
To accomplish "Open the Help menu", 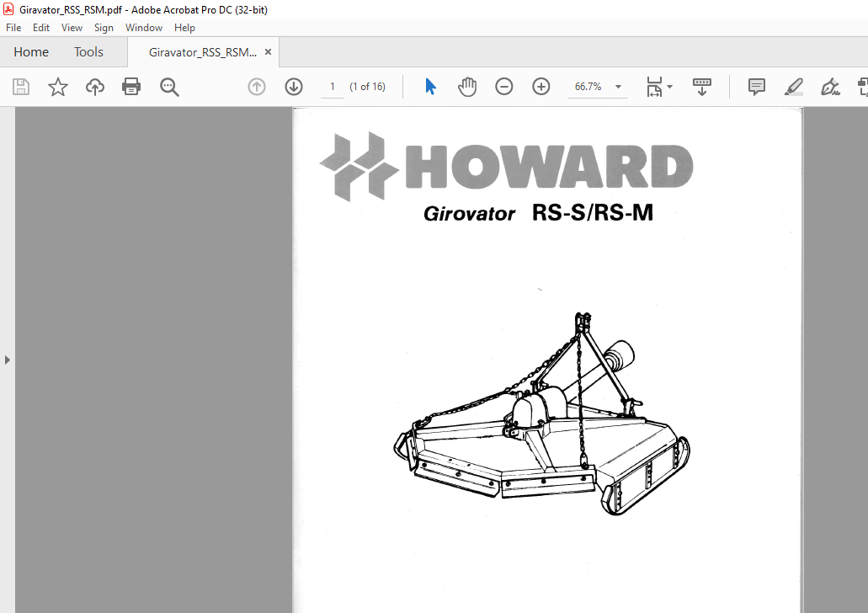I will coord(184,28).
